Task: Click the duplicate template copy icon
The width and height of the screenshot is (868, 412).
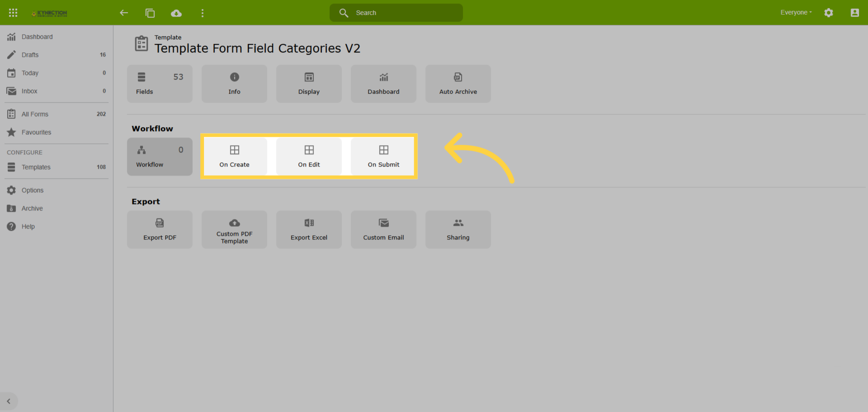Action: pos(150,13)
